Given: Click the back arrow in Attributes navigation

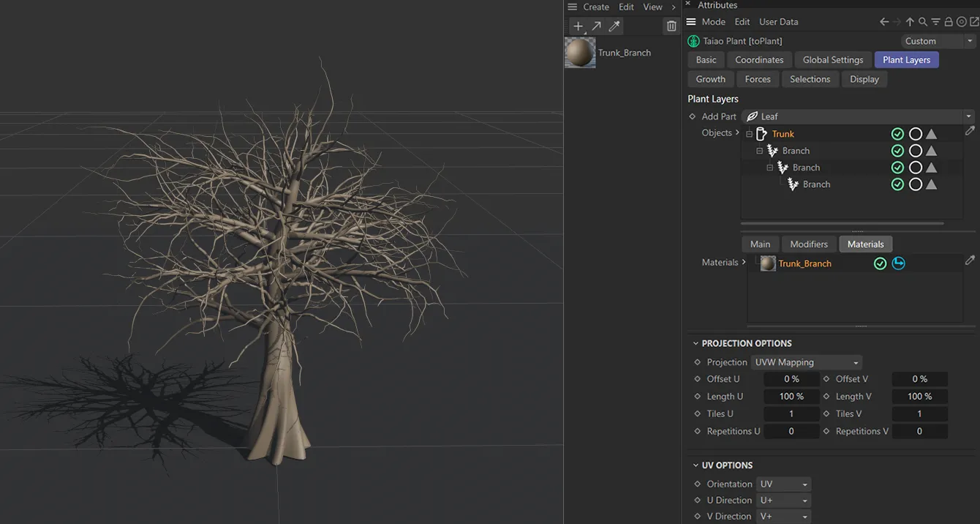Looking at the screenshot, I should 883,21.
